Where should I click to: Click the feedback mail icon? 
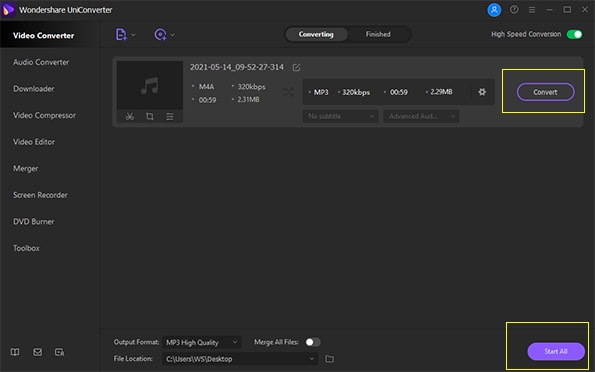coord(38,352)
